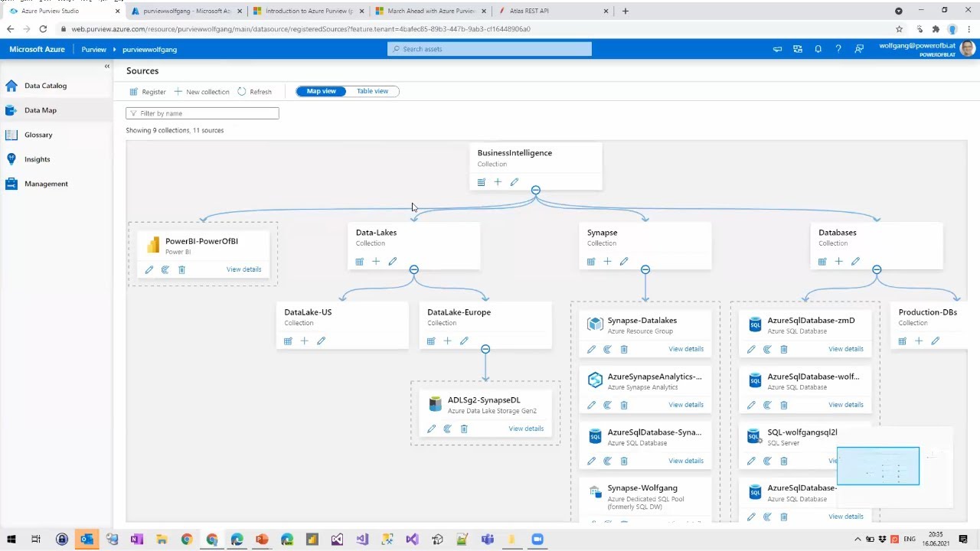
Task: Collapse the BusinessIntelligence collection node
Action: pos(536,190)
